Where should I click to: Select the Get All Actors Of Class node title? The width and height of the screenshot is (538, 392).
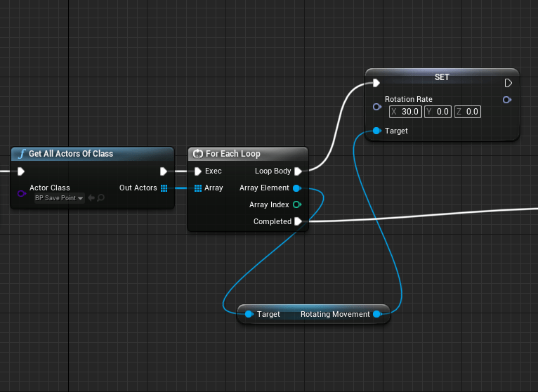coord(71,154)
